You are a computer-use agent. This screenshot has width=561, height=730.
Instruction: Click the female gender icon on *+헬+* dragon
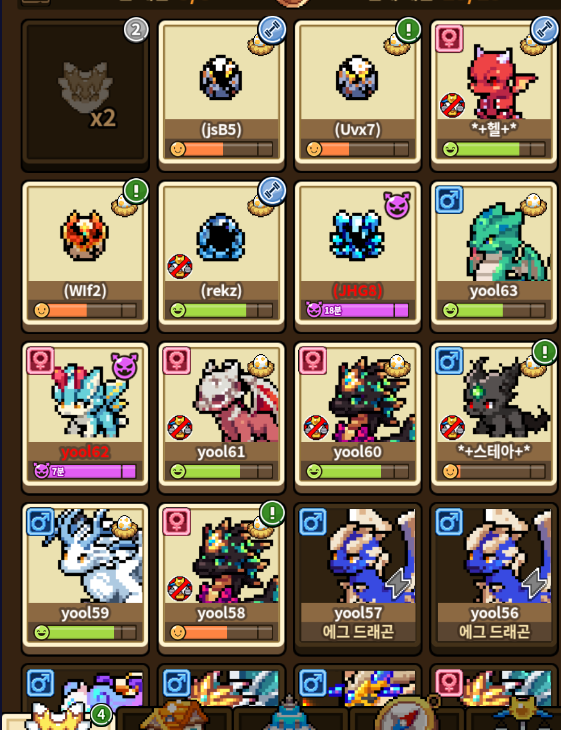449,38
